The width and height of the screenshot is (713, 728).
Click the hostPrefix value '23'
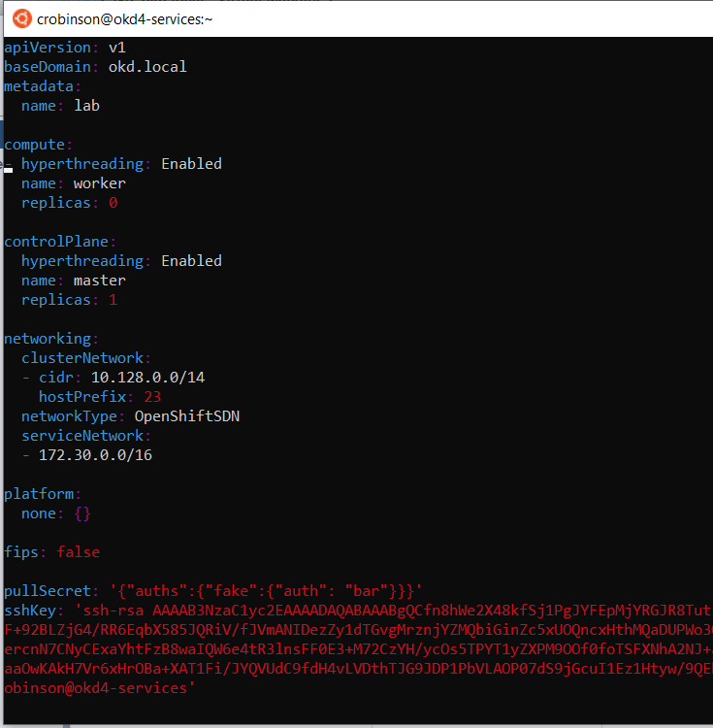[x=152, y=397]
